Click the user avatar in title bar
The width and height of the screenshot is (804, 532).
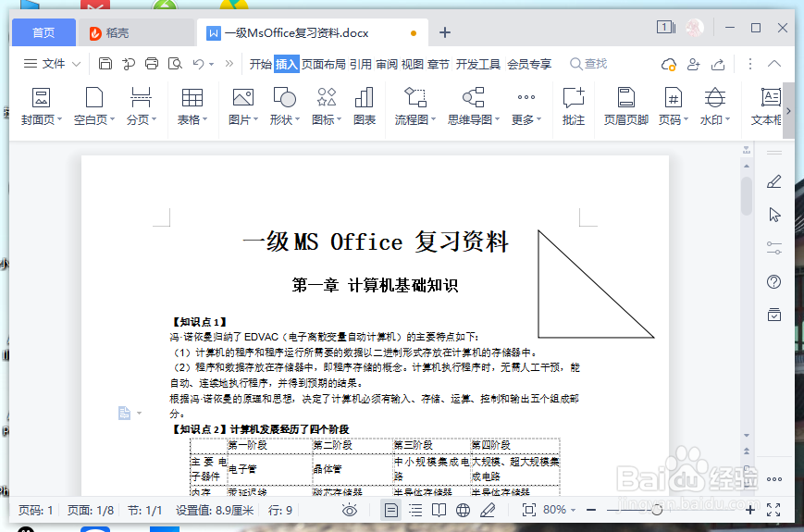pos(696,27)
